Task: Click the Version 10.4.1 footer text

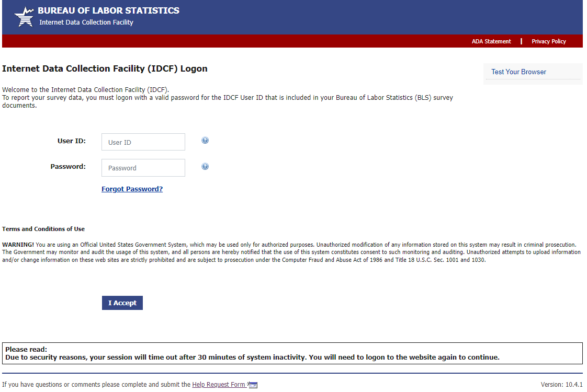Action: tap(561, 385)
